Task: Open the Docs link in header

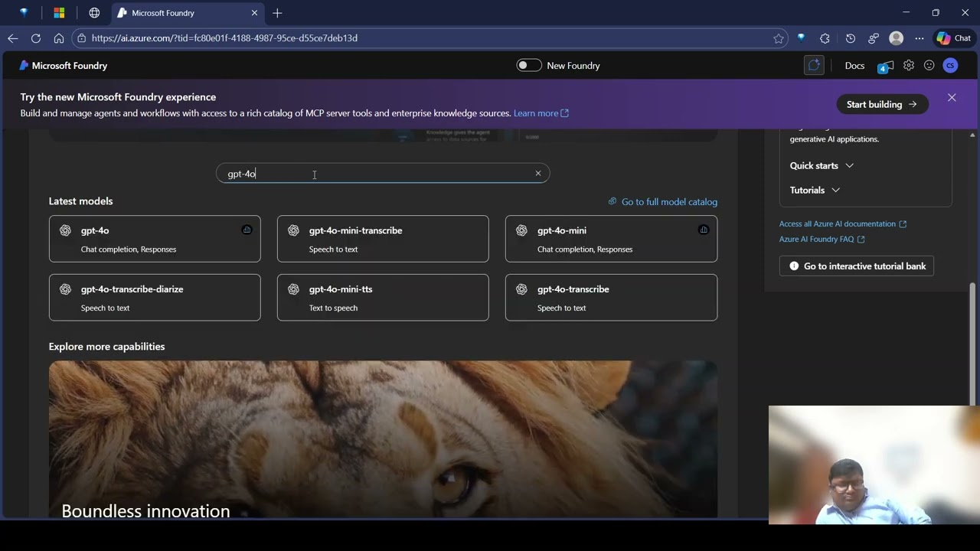Action: click(x=854, y=65)
